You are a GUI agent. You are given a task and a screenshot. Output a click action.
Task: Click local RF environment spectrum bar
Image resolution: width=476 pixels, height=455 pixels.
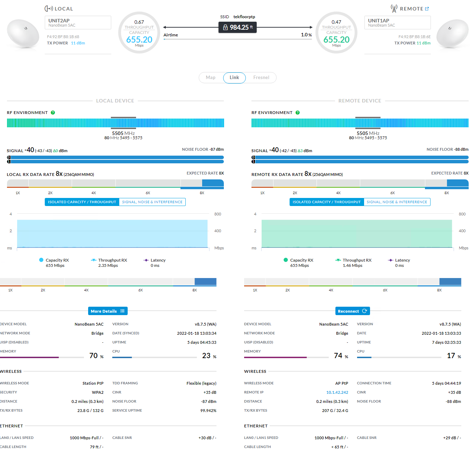(115, 123)
